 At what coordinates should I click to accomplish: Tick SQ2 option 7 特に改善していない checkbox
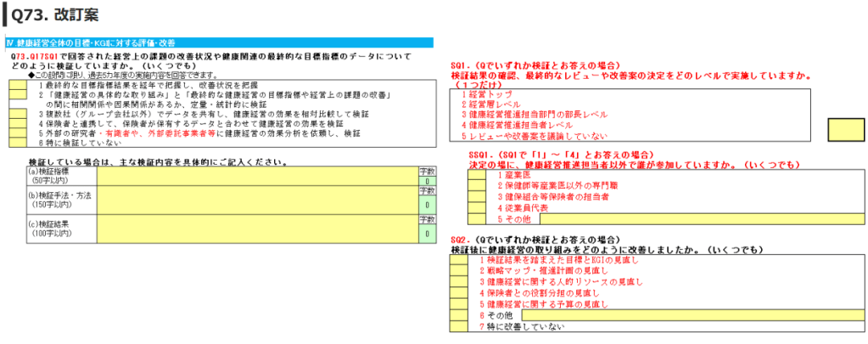click(457, 326)
